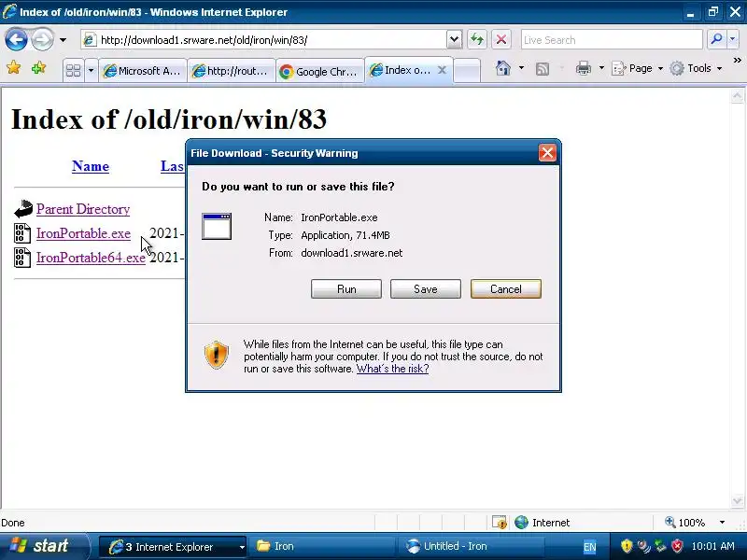Image resolution: width=747 pixels, height=560 pixels.
Task: Click the address bar URL field
Action: pyautogui.click(x=264, y=40)
